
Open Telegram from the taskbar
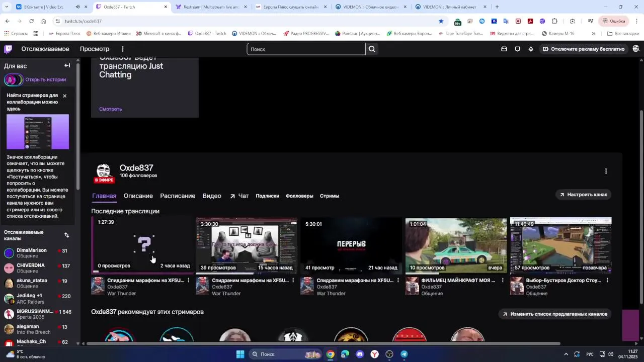(x=404, y=354)
